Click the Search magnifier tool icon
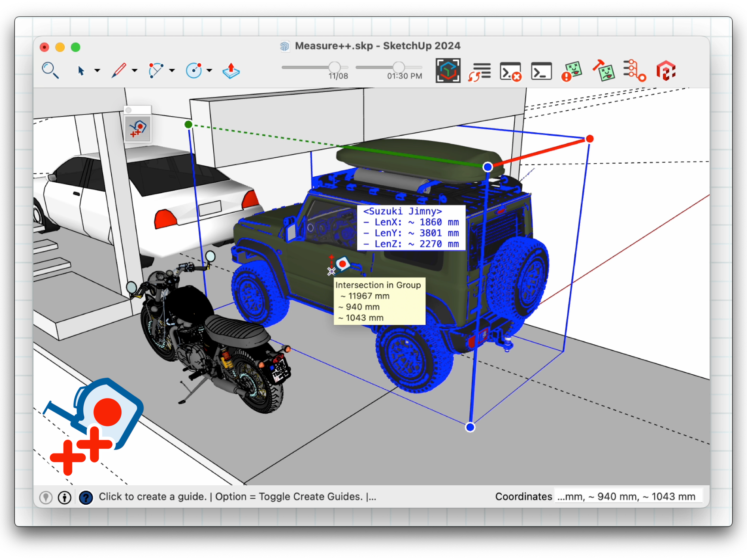Screen dimensions: 747x560 [x=50, y=70]
